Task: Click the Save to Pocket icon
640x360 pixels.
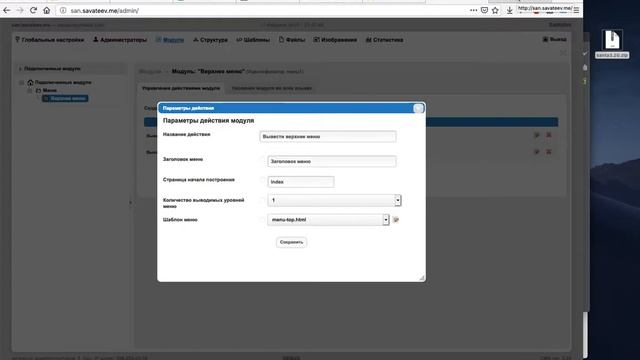Action: pos(484,10)
